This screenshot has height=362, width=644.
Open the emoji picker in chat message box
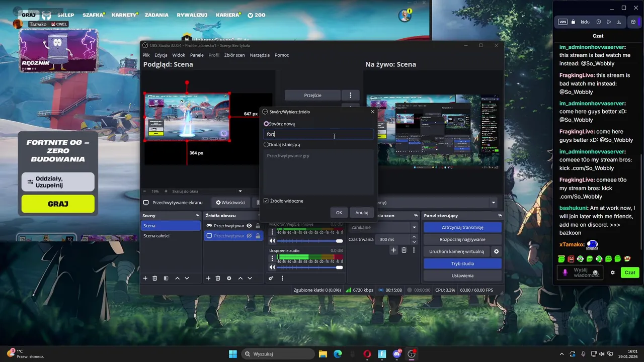tap(595, 273)
